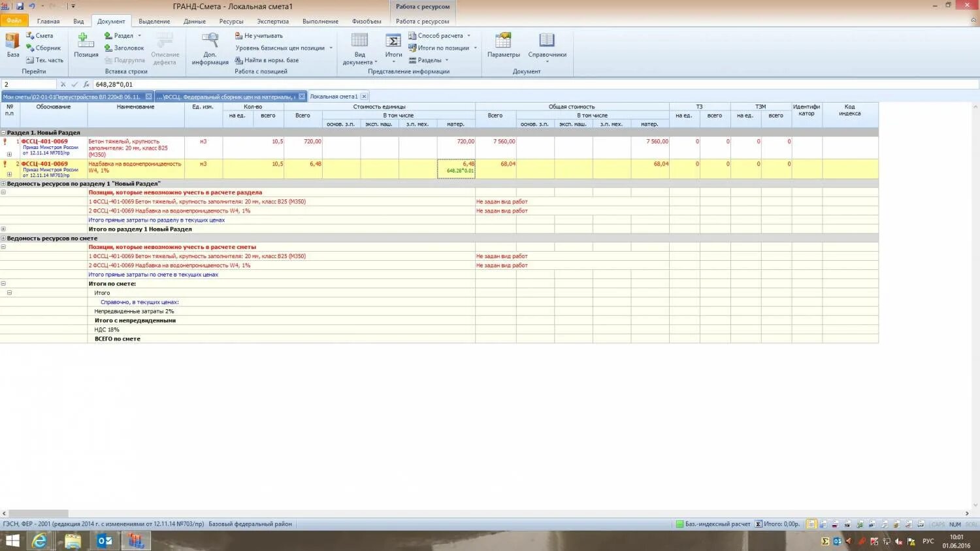
Task: Switch to the Физобъем ribbon tab
Action: tap(367, 22)
